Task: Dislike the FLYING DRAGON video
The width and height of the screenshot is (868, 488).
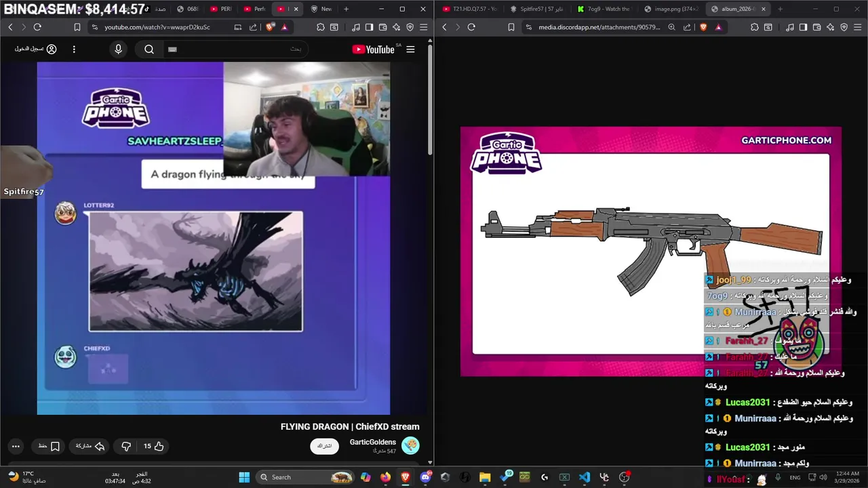Action: pyautogui.click(x=126, y=446)
